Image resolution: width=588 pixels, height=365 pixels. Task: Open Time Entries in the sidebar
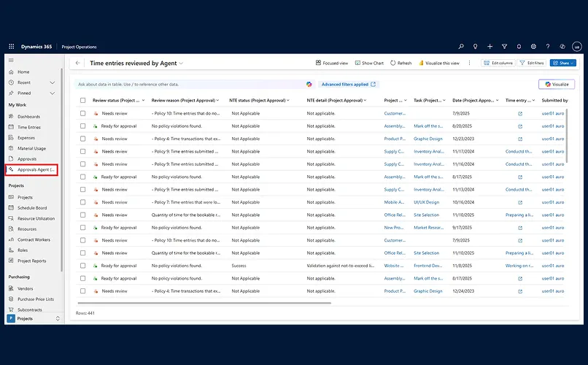click(29, 127)
